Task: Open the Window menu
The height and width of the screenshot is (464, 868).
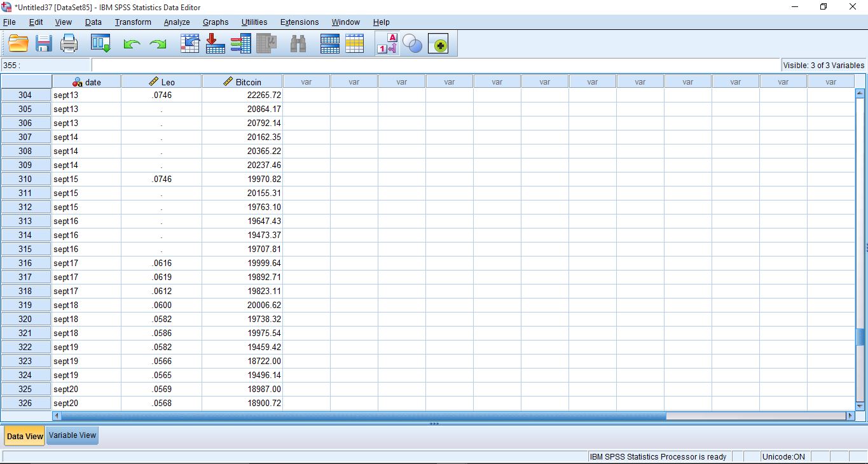Action: tap(346, 22)
